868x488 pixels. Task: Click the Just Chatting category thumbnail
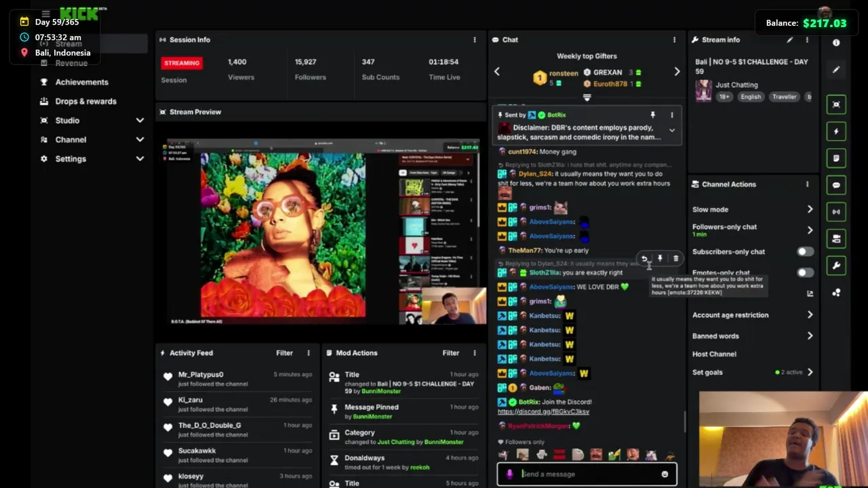703,90
